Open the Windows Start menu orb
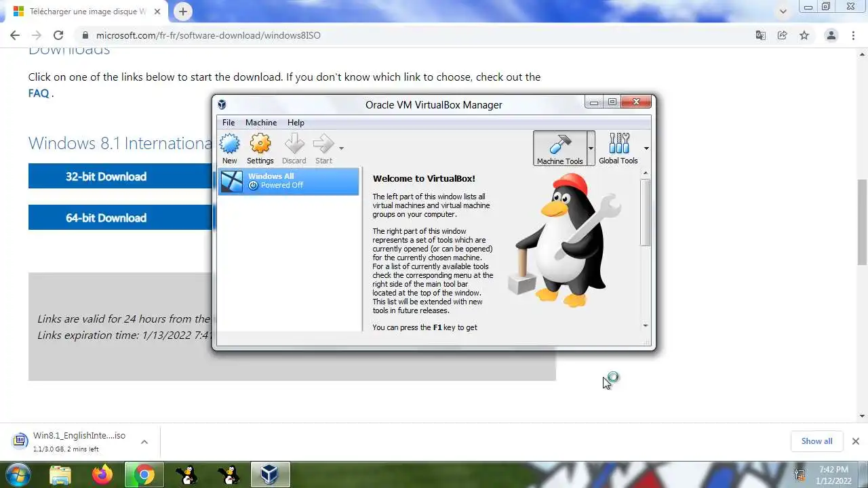 [18, 474]
